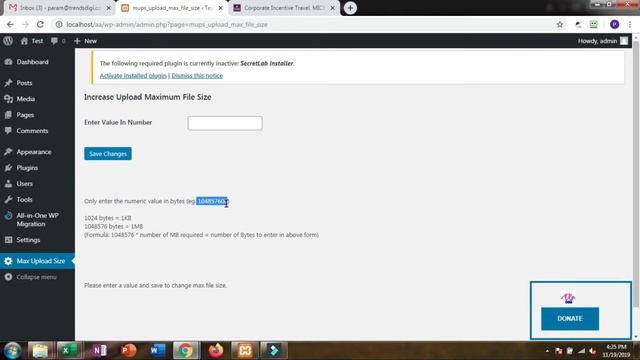
Task: Open Firefox from the taskbar
Action: click(216, 351)
